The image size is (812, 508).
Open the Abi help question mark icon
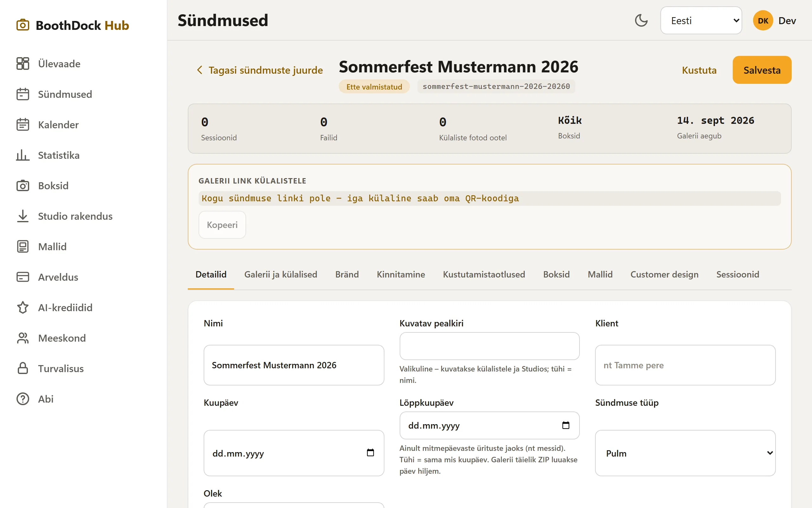23,399
